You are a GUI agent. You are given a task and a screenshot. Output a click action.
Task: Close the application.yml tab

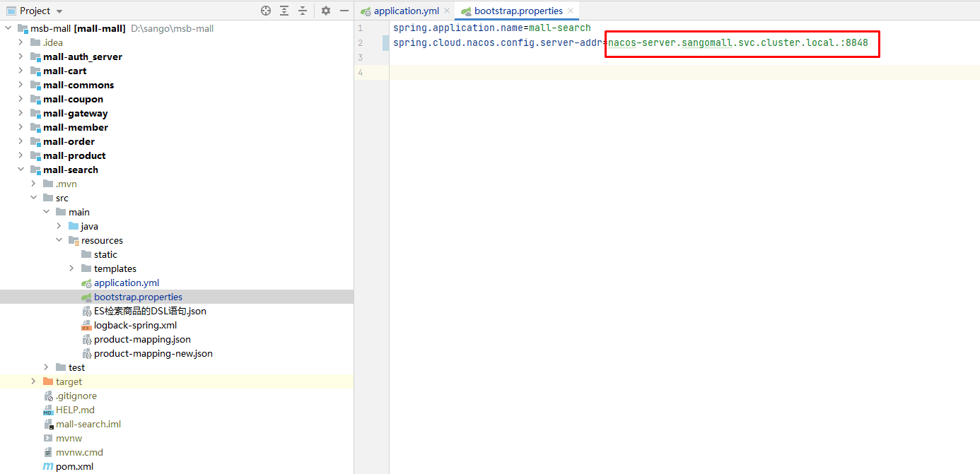(448, 11)
